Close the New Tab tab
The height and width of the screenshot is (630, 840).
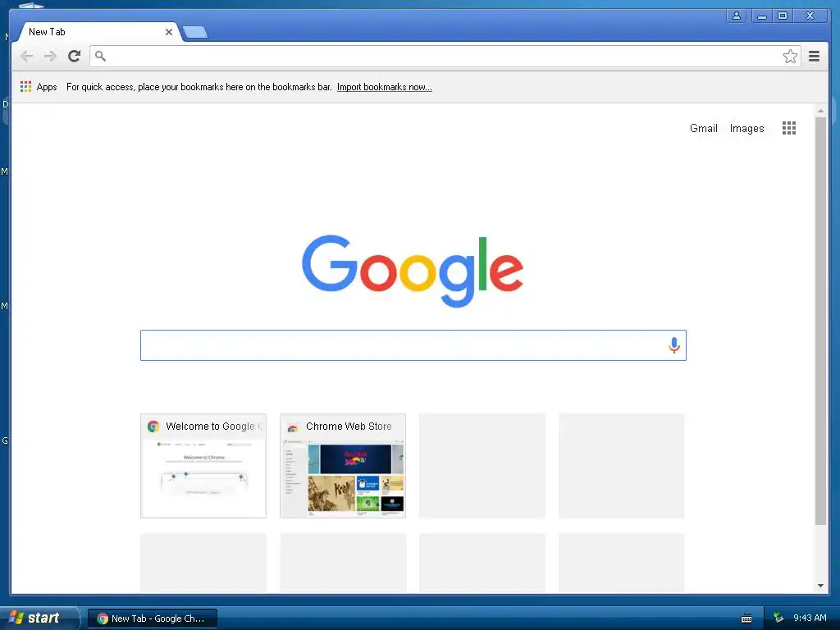[x=169, y=32]
